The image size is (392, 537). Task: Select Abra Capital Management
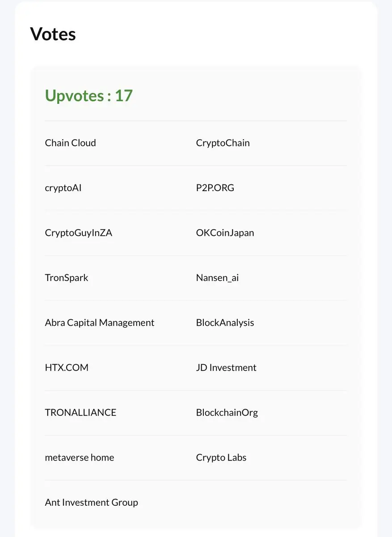point(100,323)
